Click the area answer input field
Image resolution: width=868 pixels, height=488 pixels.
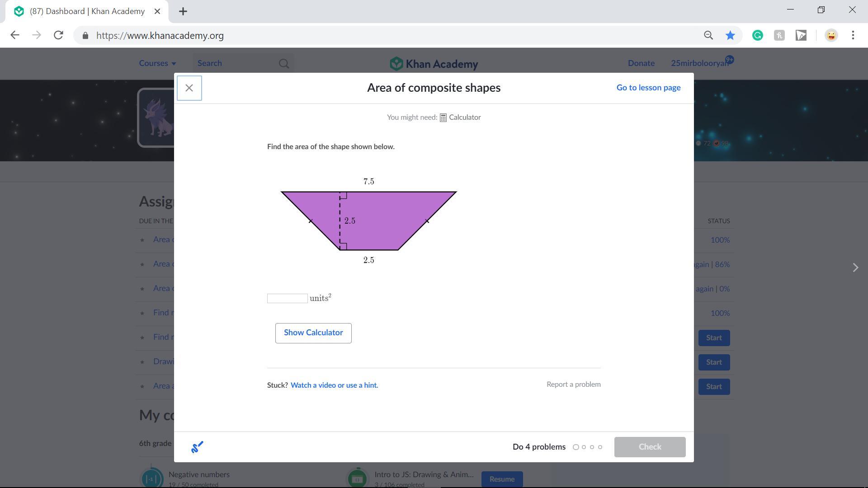287,298
